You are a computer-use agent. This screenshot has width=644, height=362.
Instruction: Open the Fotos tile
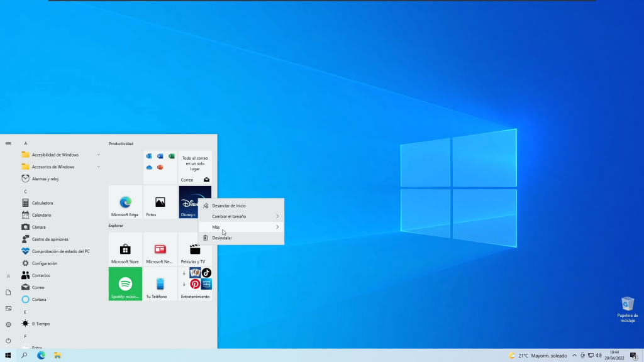tap(160, 202)
